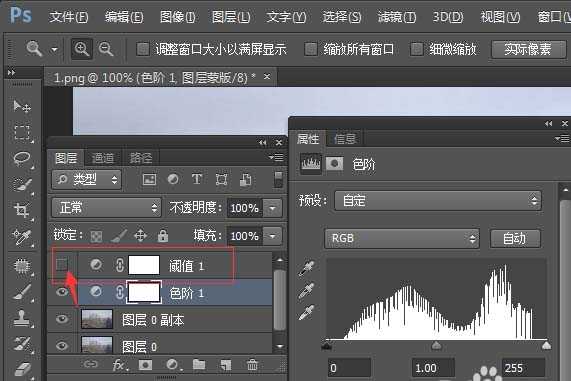The width and height of the screenshot is (571, 381).
Task: Open the 预设 自定 dropdown
Action: 438,200
